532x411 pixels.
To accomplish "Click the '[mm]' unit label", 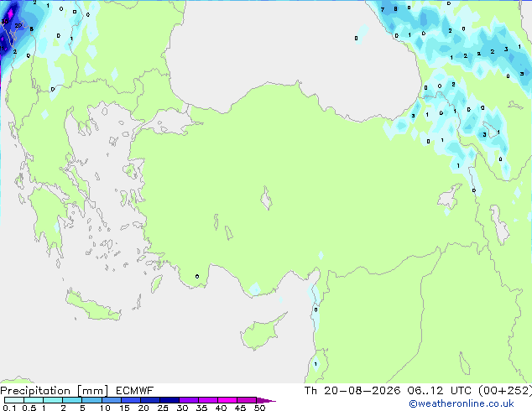I will tap(93, 391).
